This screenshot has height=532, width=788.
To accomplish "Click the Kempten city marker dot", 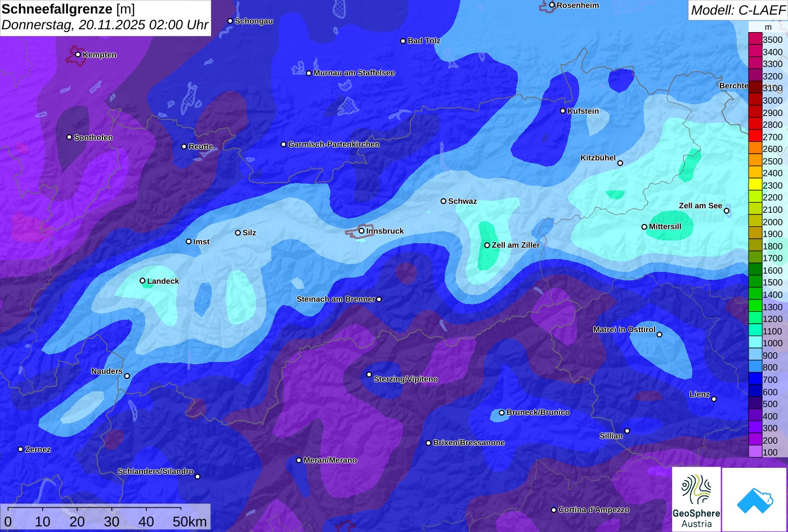I will pyautogui.click(x=78, y=55).
